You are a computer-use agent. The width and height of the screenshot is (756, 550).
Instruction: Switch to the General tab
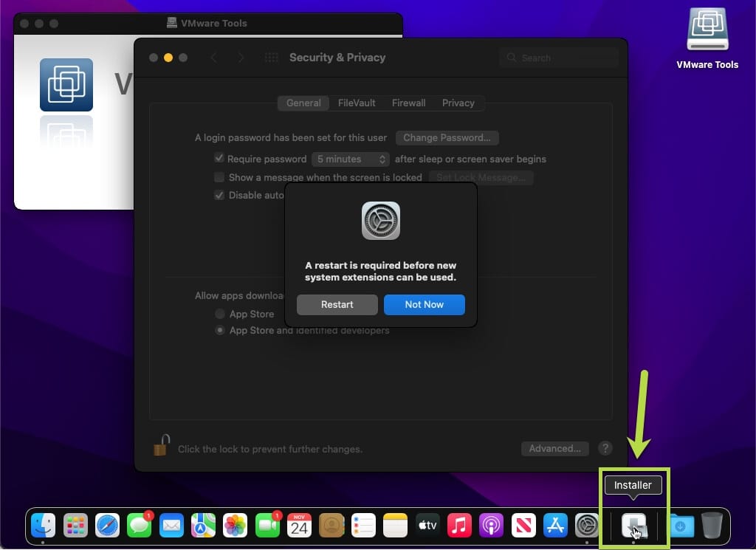(303, 103)
